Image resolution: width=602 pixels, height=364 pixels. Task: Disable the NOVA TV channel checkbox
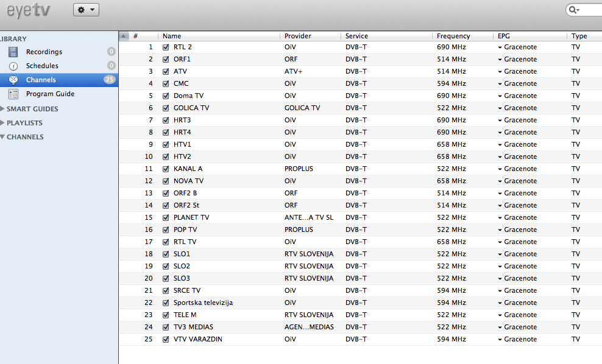(166, 181)
